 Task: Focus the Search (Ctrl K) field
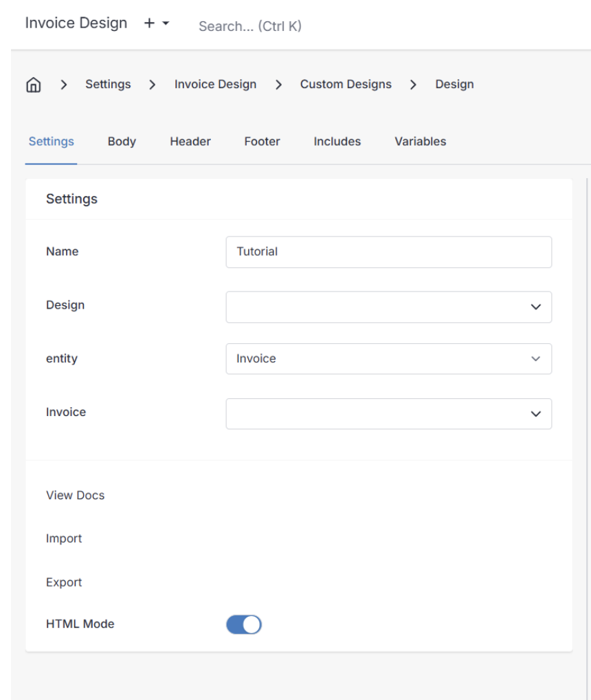tap(249, 26)
